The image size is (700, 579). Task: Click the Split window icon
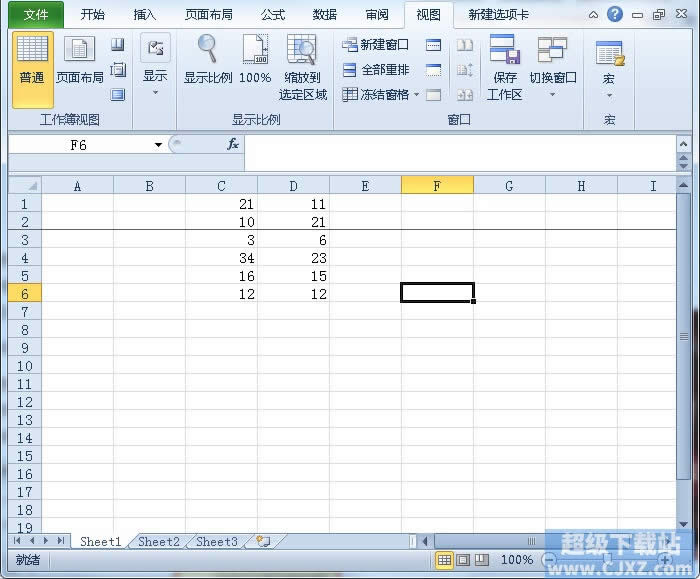coord(433,45)
